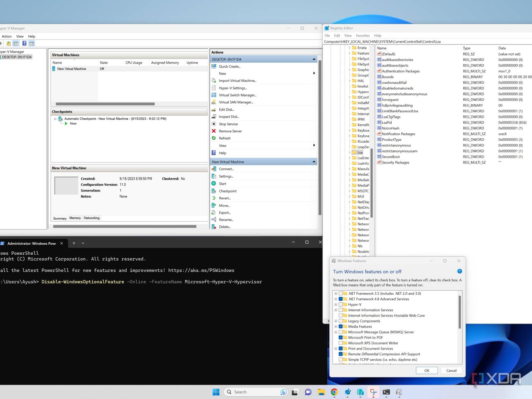Screen dimensions: 532x399
Task: Collapse the DESKTOP-3N1F1D4 actions section
Action: coord(314,59)
